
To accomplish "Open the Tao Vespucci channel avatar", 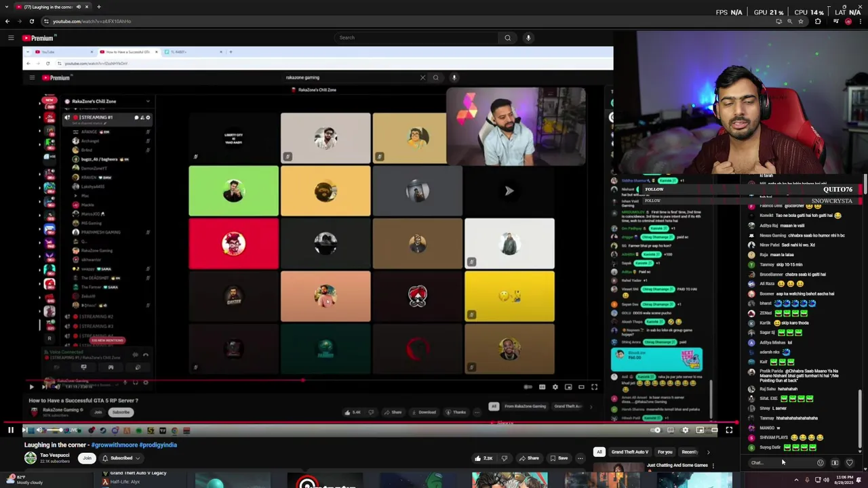I will click(31, 458).
